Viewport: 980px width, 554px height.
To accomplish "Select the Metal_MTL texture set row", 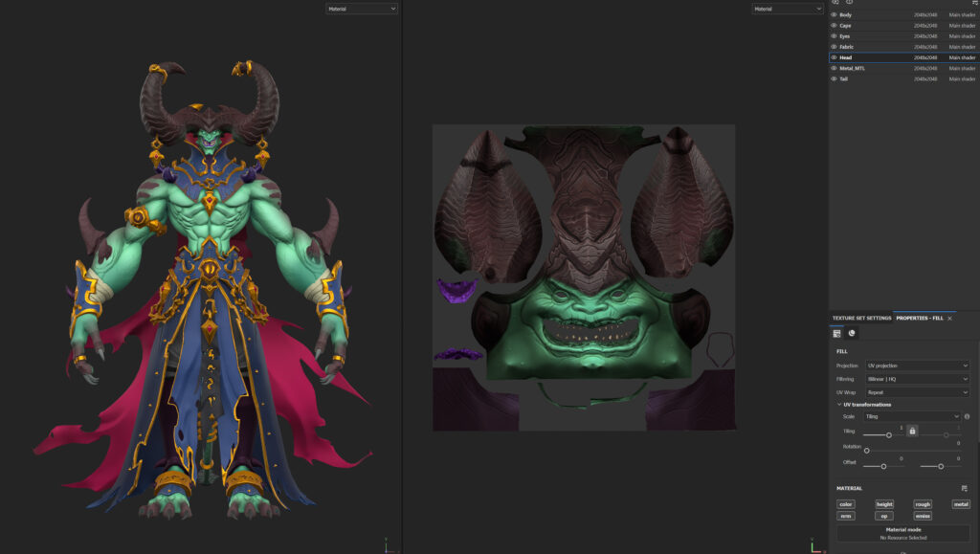I will tap(903, 68).
